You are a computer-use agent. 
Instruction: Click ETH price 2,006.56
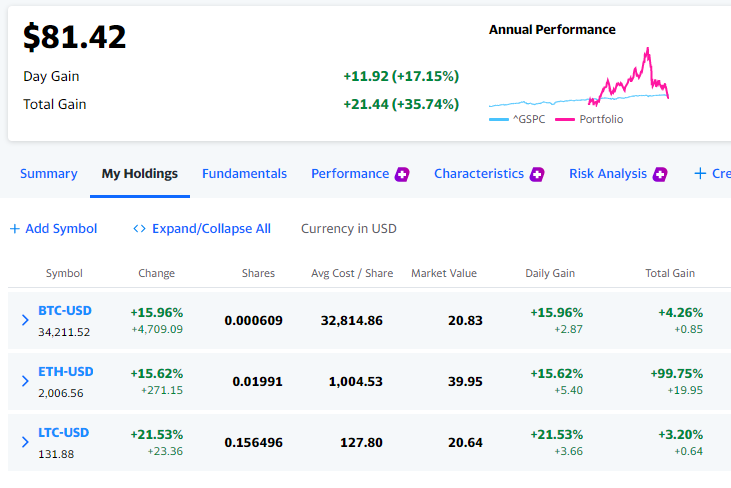(x=61, y=393)
